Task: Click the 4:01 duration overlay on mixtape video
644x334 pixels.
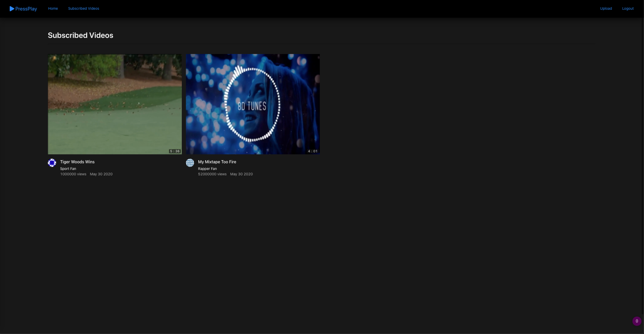Action: [x=313, y=151]
